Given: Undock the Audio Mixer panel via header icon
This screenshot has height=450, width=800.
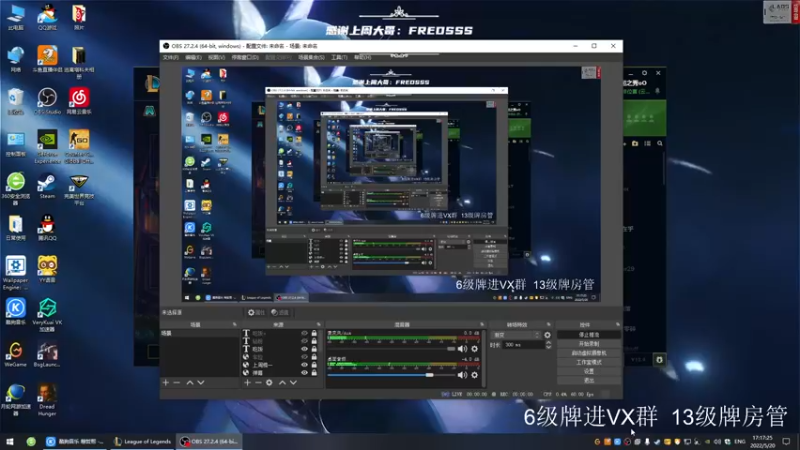Looking at the screenshot, I should pos(482,324).
